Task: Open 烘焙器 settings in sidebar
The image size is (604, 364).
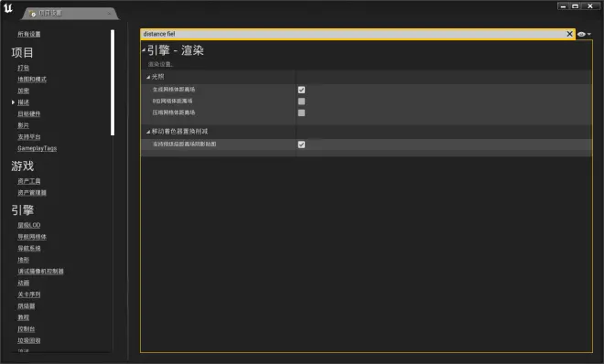Action: 27,305
